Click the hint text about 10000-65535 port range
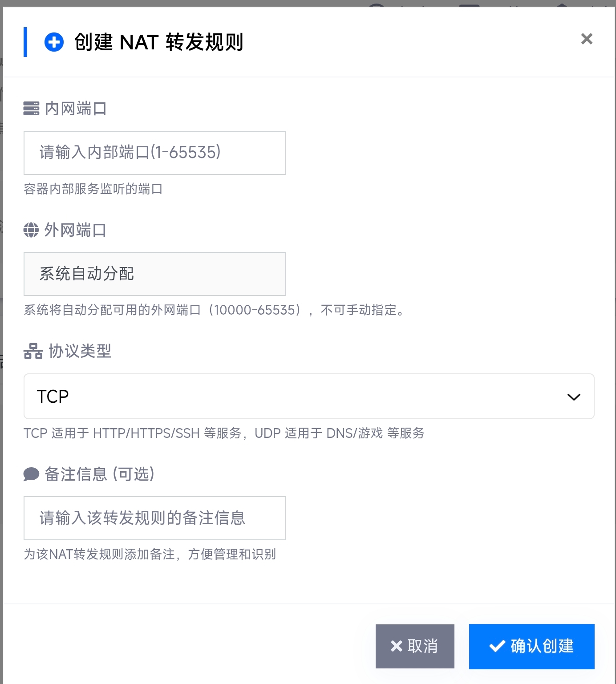Screen dimensions: 616x684 214,310
